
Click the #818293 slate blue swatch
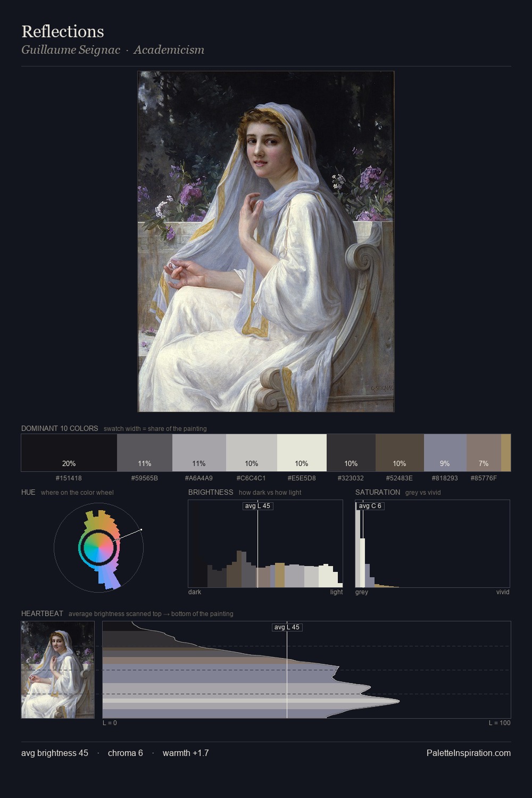445,453
